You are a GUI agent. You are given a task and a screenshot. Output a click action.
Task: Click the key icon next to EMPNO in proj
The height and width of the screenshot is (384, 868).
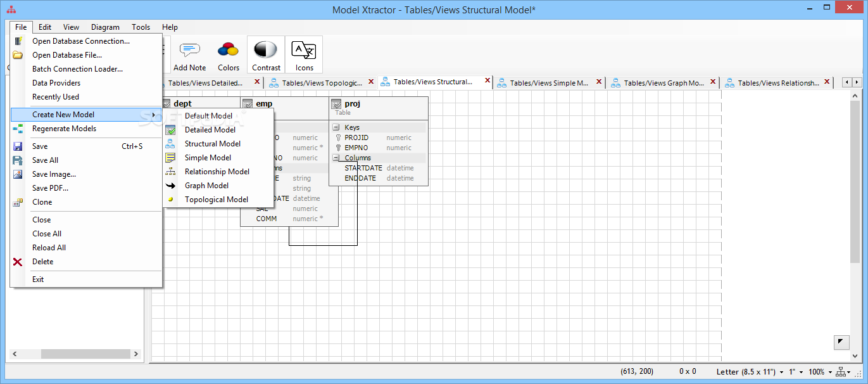click(x=338, y=148)
